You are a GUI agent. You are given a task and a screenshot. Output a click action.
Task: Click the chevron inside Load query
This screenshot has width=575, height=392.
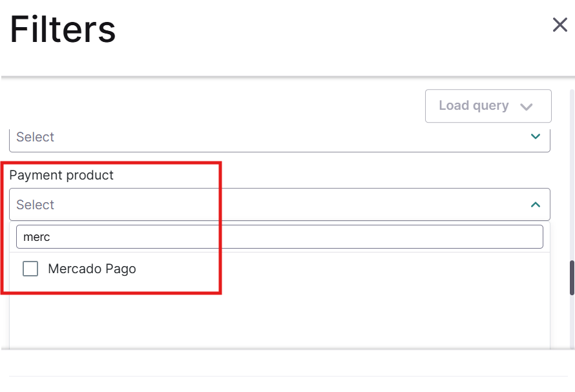click(526, 107)
